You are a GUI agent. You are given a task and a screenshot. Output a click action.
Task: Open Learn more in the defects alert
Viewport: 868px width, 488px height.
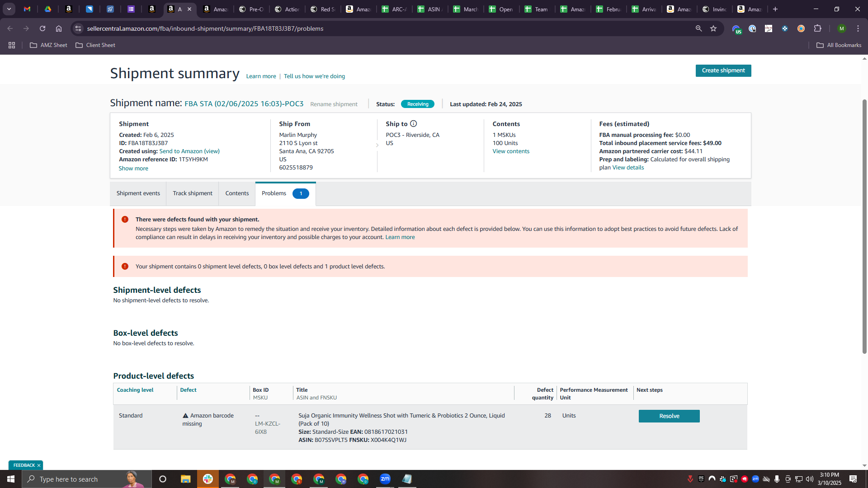[400, 237]
